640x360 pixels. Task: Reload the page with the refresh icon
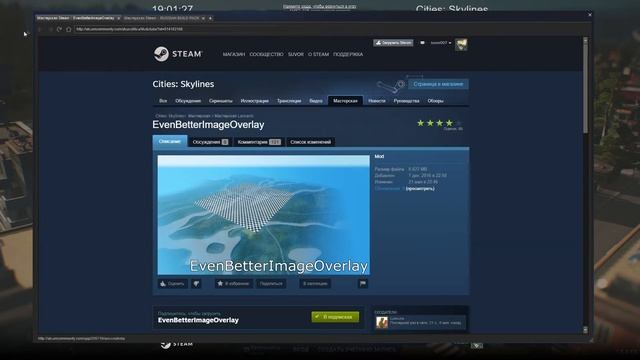tap(59, 29)
